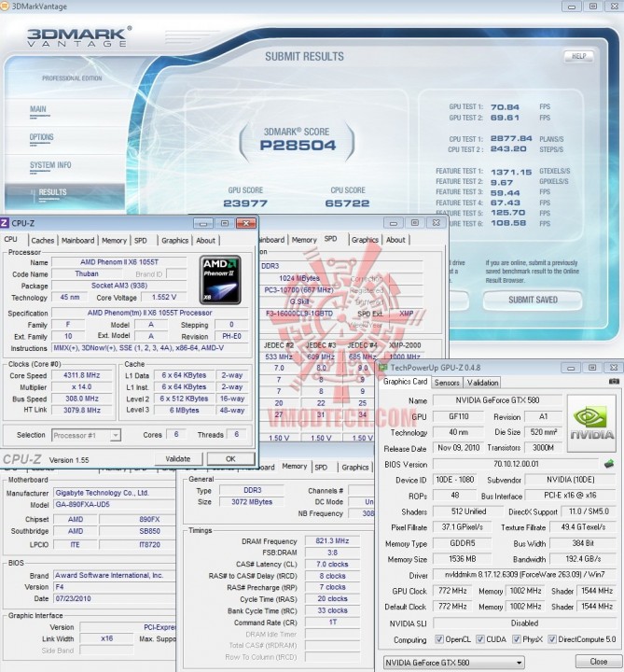The image size is (624, 672).
Task: Click the CPU SCORE value 65722
Action: (347, 203)
